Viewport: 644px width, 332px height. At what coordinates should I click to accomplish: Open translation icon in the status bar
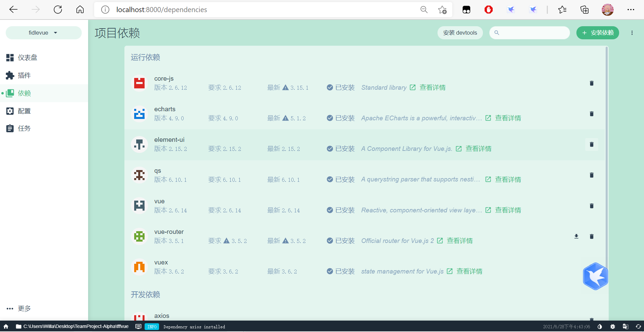[x=626, y=326]
